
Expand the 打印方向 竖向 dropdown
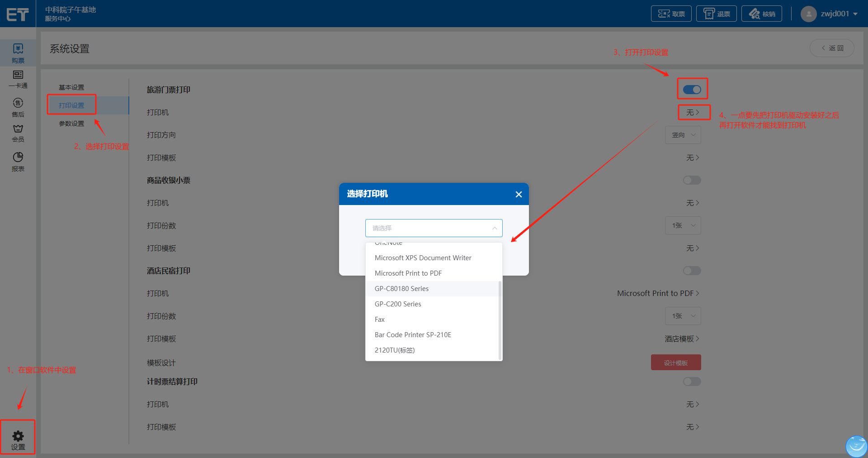[683, 135]
